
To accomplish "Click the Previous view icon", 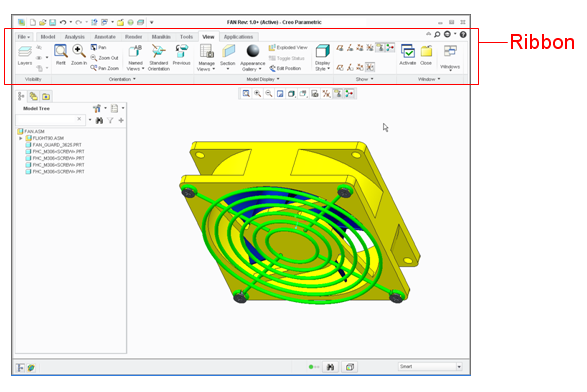I will pos(182,55).
